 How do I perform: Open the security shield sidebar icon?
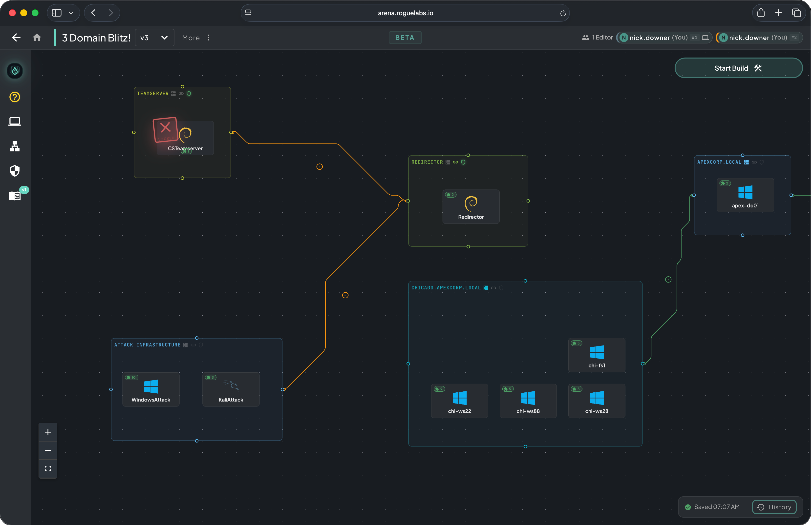pyautogui.click(x=15, y=171)
